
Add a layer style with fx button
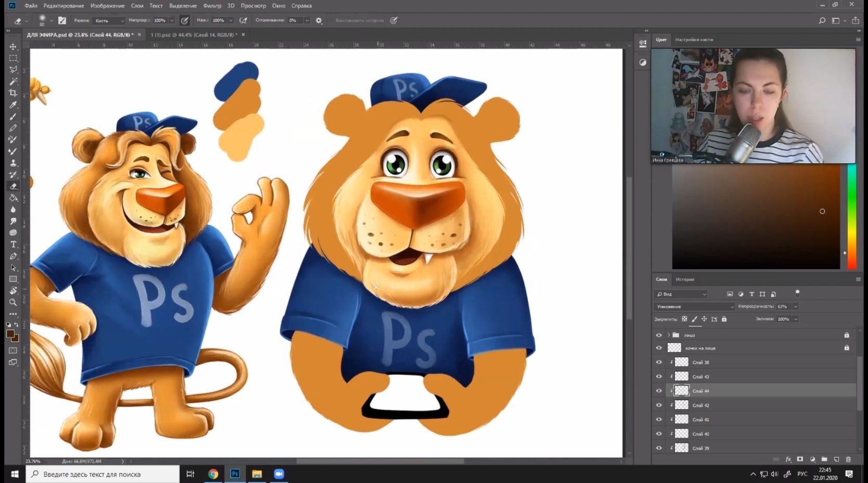788,459
